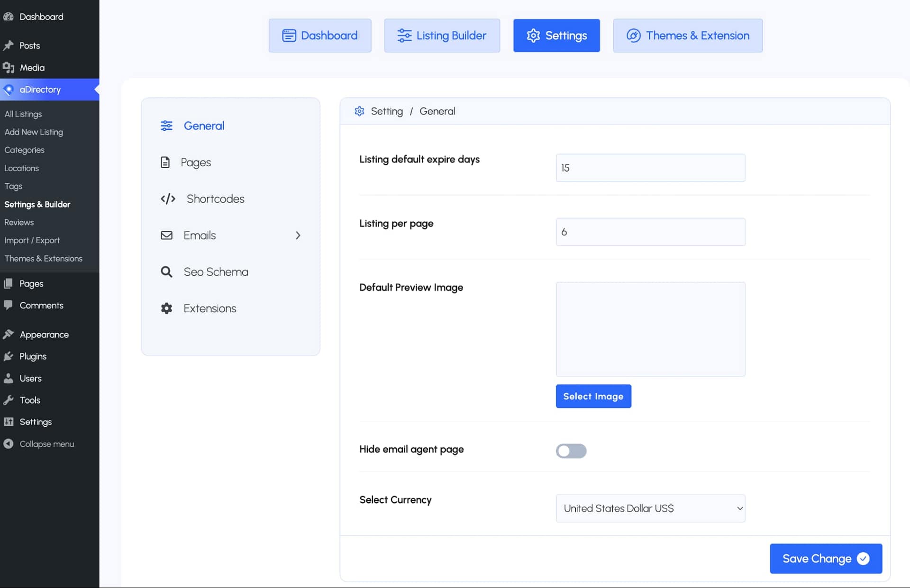910x588 pixels.
Task: Expand the Emails submenu chevron
Action: coord(298,235)
